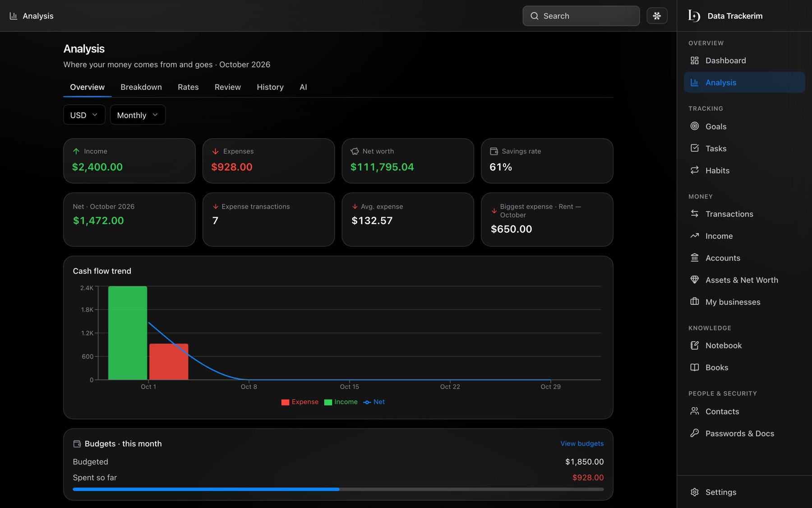Open the My businesses briefcase icon
Screen dimensions: 812x508
tap(694, 302)
